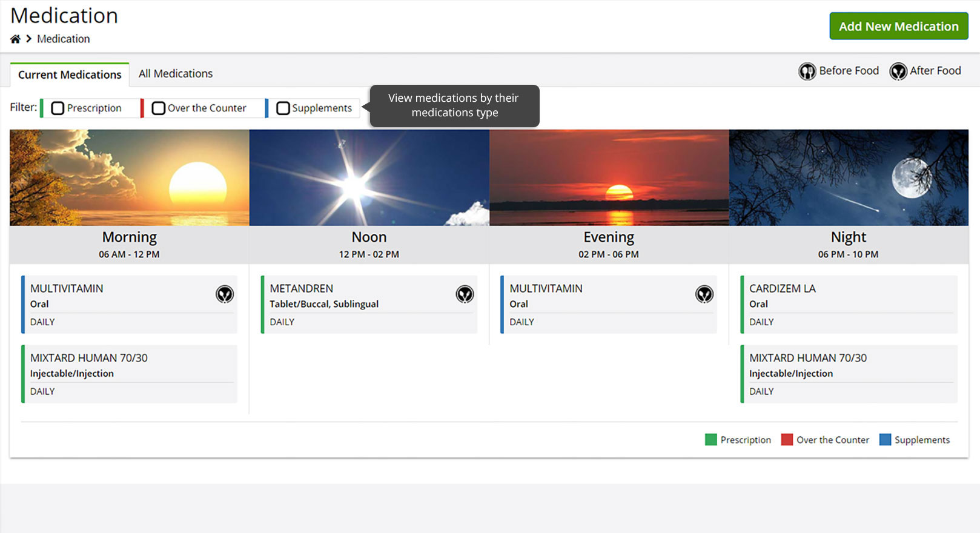Open the Night MIXTARD HUMAN 70/30 card
This screenshot has width=980, height=533.
(x=849, y=374)
